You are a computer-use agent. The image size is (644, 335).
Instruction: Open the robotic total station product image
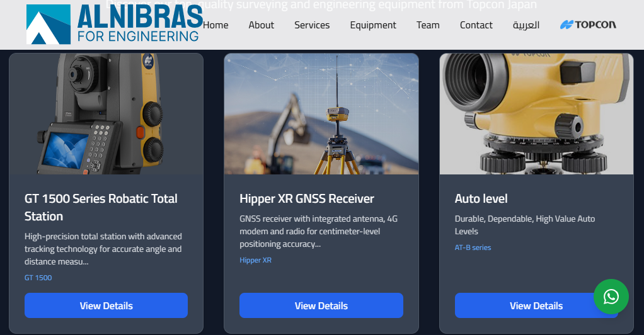tap(106, 113)
